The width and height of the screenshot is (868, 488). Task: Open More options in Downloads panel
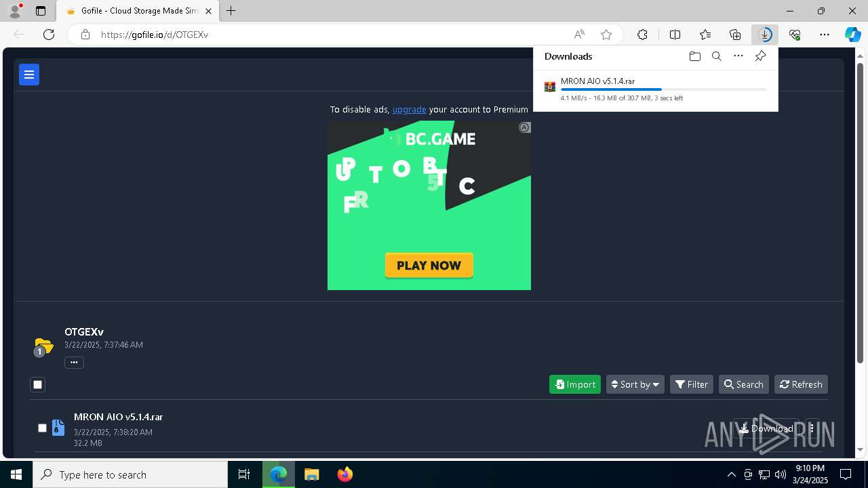(x=738, y=56)
